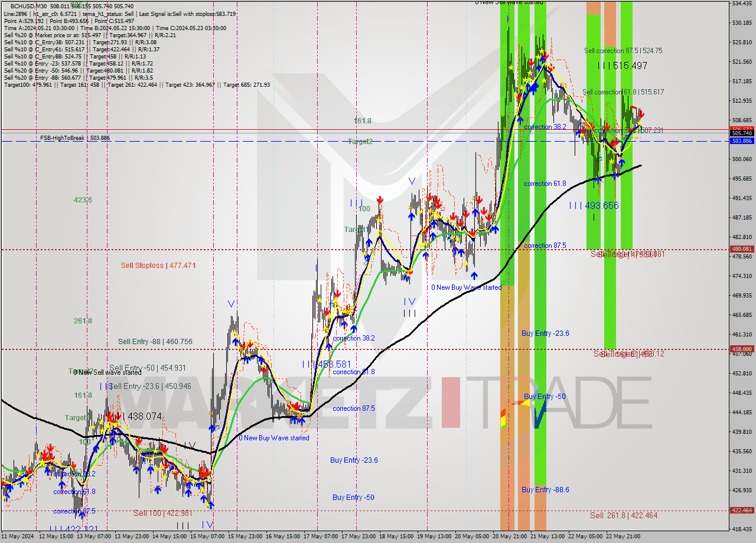Click the 'Sell %20 @ Entry -50: 546.96' line

point(79,70)
